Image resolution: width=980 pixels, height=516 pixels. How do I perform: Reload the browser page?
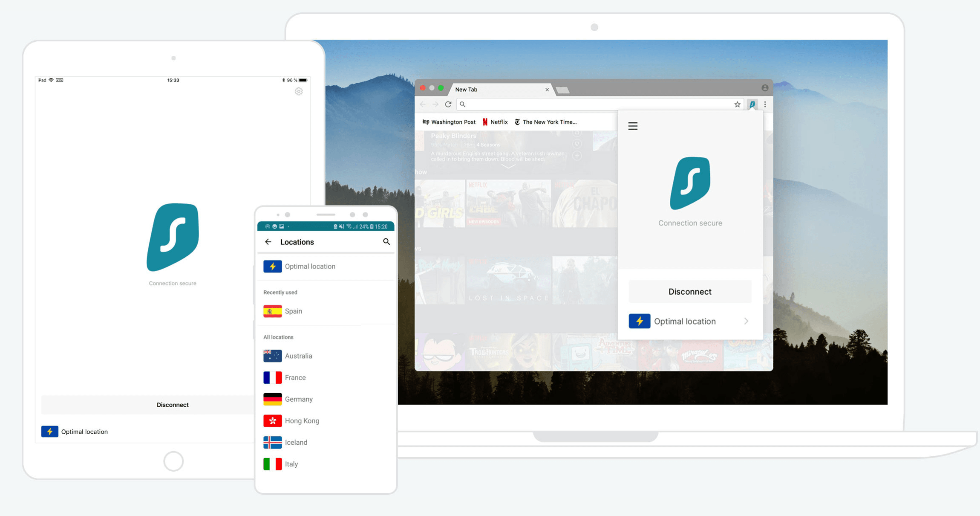coord(448,104)
